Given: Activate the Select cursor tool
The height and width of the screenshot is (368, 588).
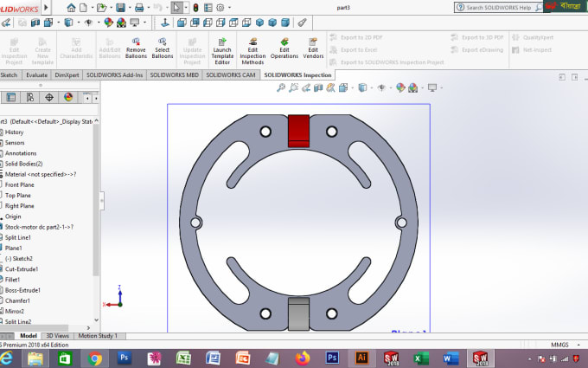Looking at the screenshot, I should point(176,7).
